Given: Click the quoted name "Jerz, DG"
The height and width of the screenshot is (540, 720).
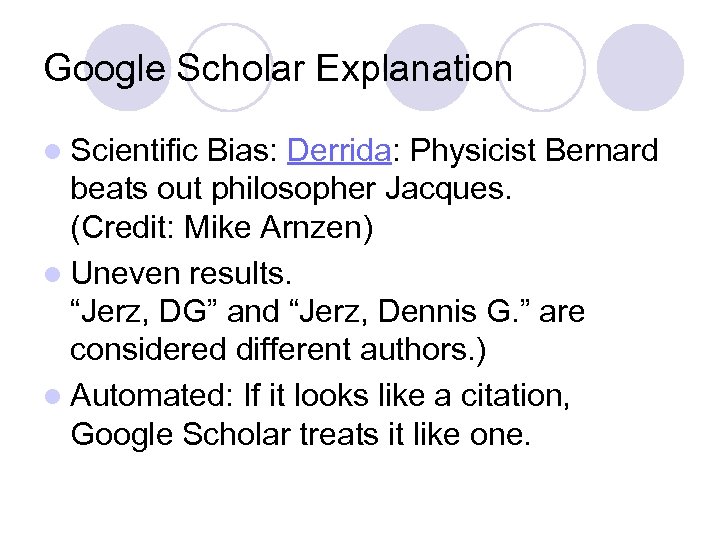Looking at the screenshot, I should pos(146,312).
